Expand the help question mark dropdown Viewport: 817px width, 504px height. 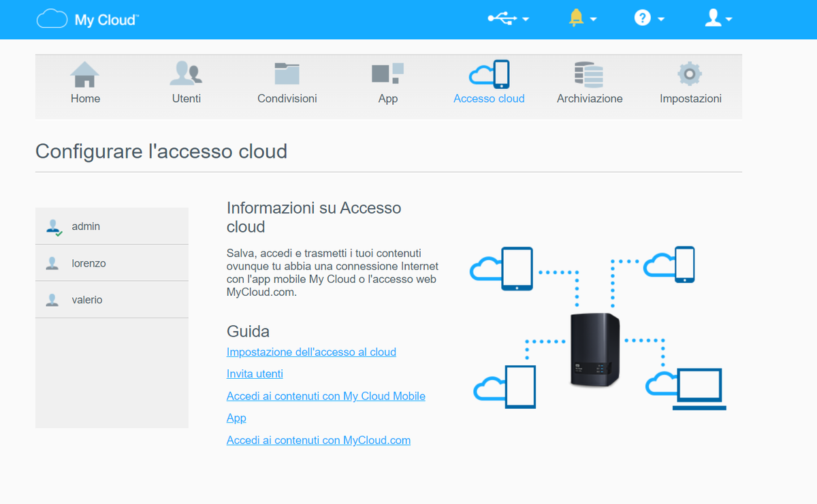650,19
